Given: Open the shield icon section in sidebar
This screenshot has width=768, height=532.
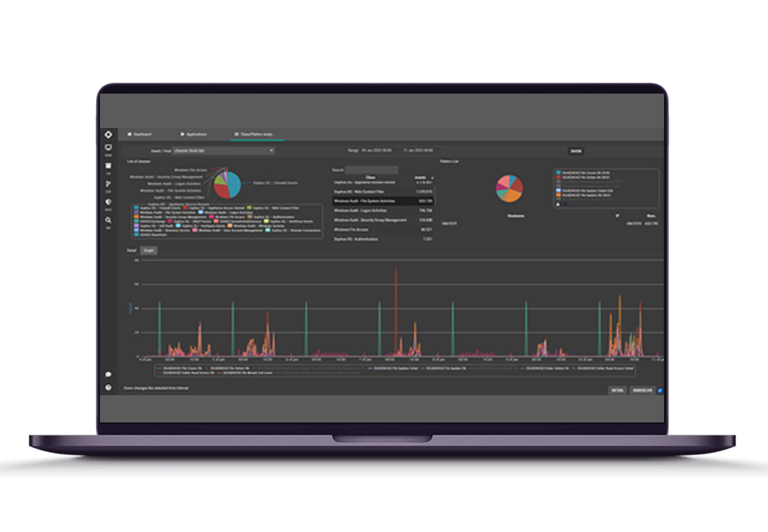Looking at the screenshot, I should coord(108,202).
